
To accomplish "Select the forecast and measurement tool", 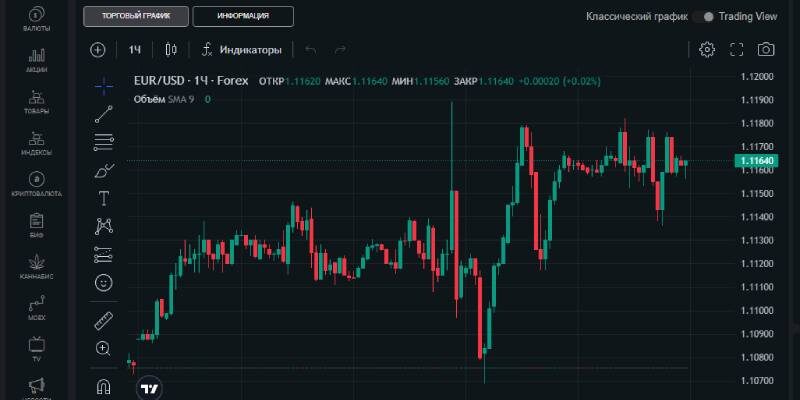I will [104, 254].
